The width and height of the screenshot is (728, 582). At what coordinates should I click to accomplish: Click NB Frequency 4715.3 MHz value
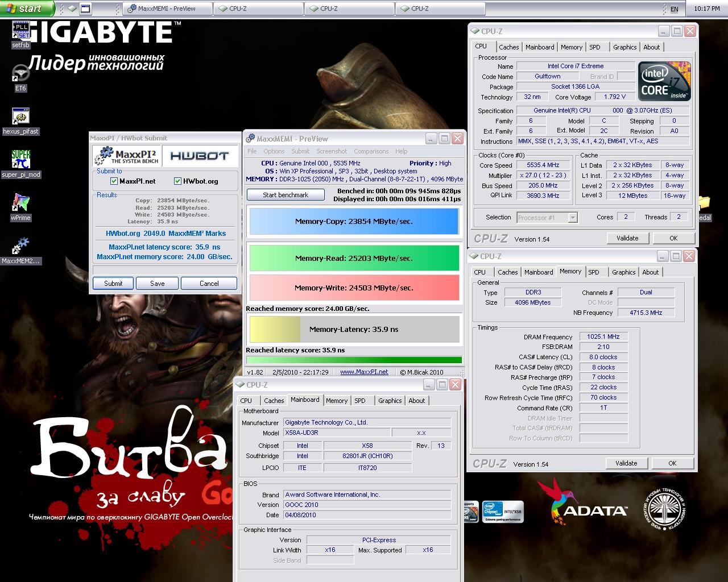point(646,313)
